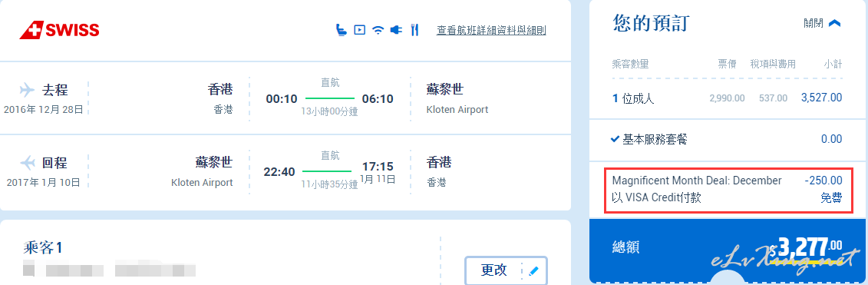Open 查看航班詳細資料與細則 link

point(492,31)
